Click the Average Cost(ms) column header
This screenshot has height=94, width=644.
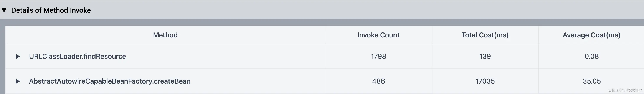[591, 35]
